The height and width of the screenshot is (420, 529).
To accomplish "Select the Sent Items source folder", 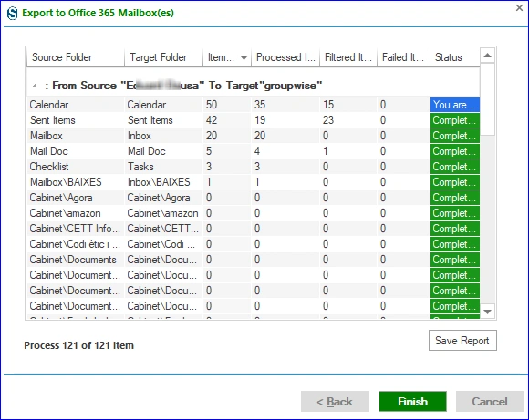I will coord(75,120).
